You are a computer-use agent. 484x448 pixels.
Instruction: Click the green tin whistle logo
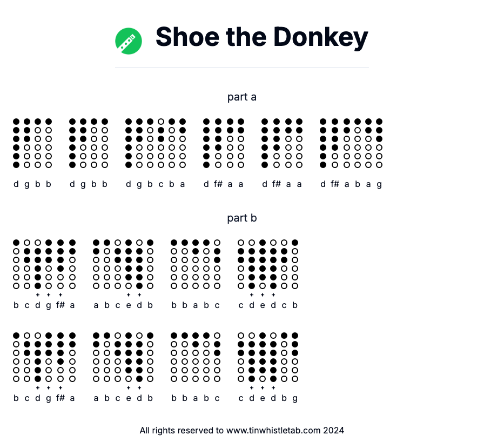tap(129, 41)
